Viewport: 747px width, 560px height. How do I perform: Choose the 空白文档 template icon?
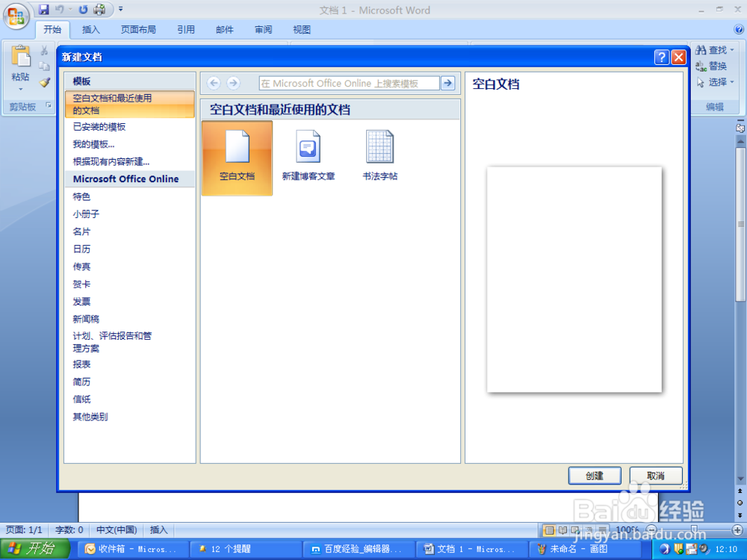(238, 158)
